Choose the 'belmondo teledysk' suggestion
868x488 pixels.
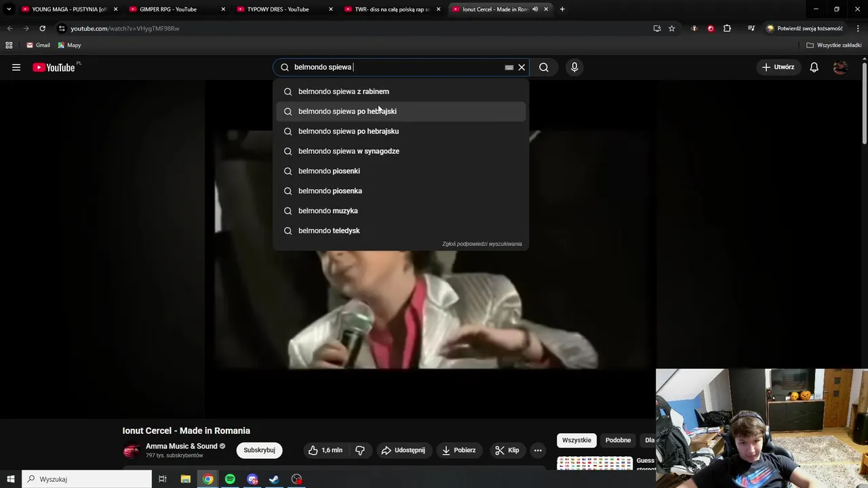(x=401, y=230)
